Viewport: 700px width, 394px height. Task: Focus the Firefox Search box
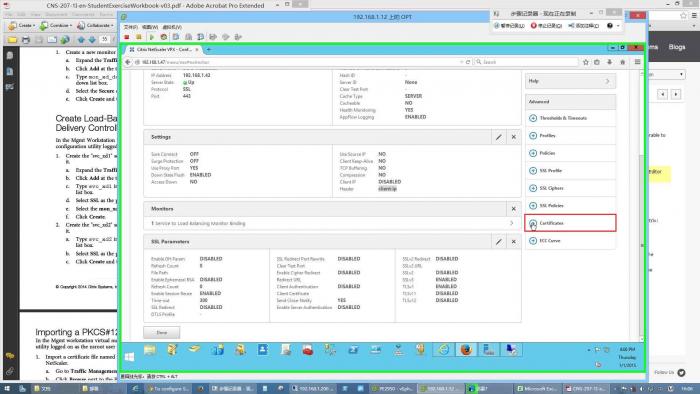525,62
